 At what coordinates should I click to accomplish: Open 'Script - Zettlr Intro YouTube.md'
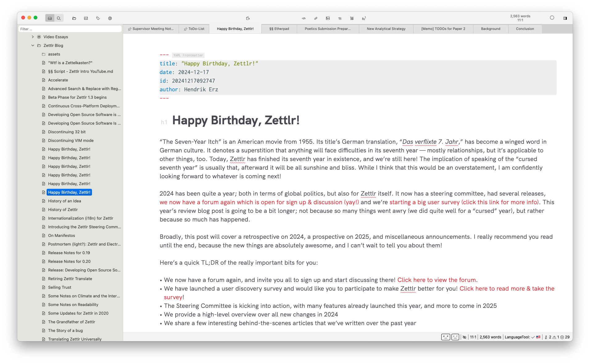click(80, 71)
